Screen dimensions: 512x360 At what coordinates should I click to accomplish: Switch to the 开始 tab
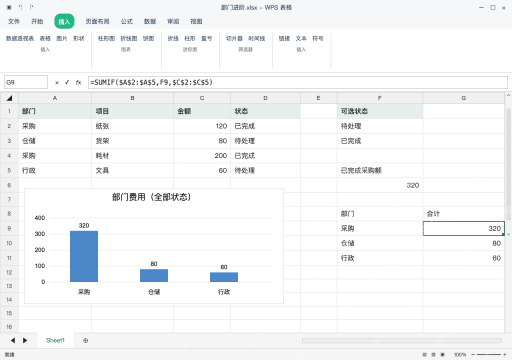click(x=37, y=22)
